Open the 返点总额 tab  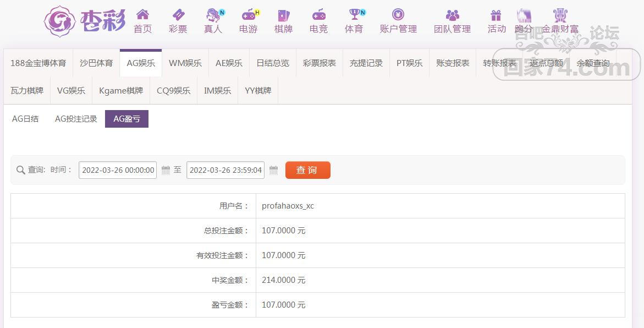coord(546,63)
